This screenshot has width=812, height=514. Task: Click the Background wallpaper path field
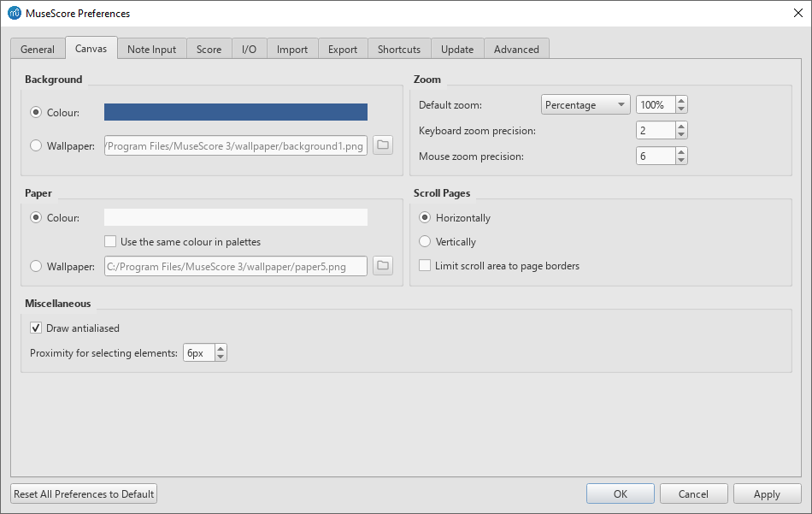(235, 145)
